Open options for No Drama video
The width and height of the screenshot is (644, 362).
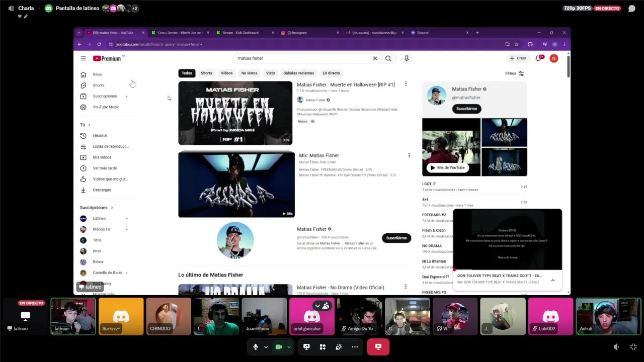point(406,287)
